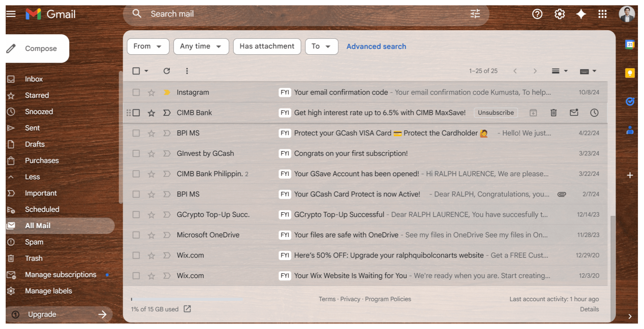Open the Snoozed folder
Screen dimensions: 644x329
click(x=39, y=112)
